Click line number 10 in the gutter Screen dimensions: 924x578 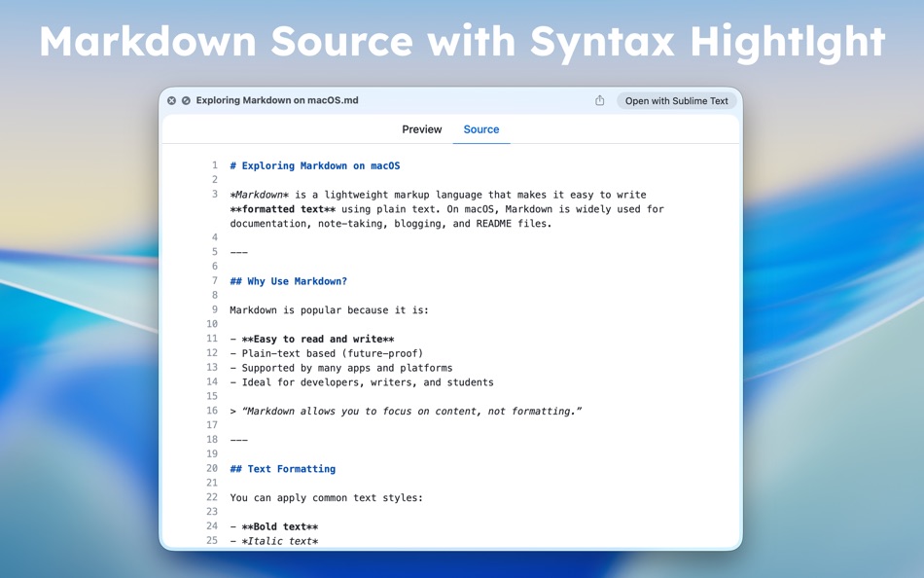(x=211, y=324)
